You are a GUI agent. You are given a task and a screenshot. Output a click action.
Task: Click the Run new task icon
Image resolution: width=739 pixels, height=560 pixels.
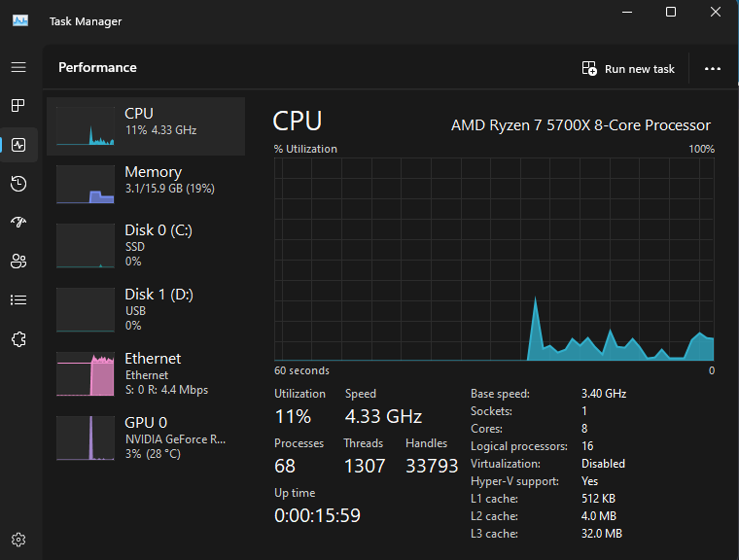(x=589, y=69)
